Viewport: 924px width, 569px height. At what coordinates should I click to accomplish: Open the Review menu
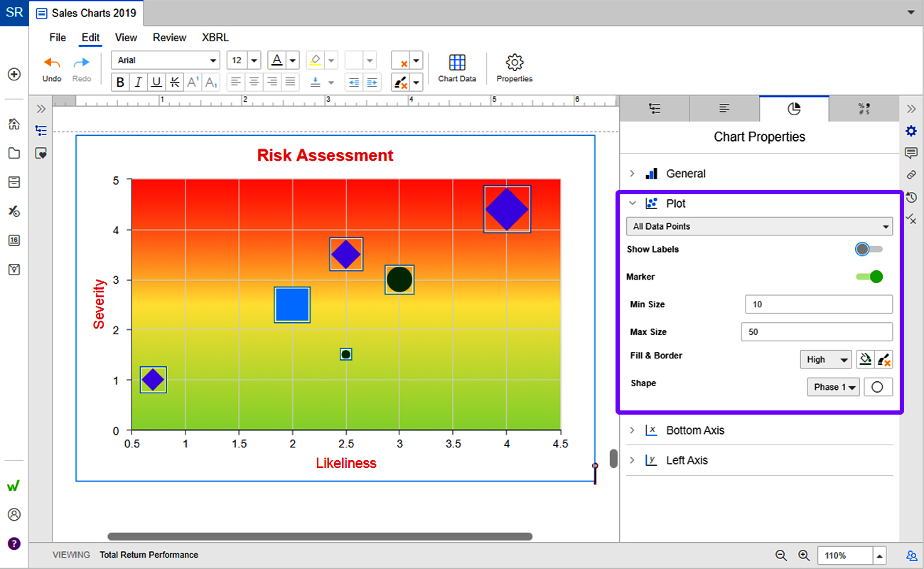click(169, 38)
